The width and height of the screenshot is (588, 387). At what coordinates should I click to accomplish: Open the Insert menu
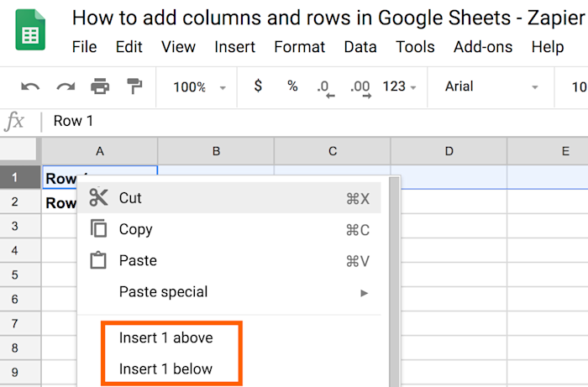234,47
